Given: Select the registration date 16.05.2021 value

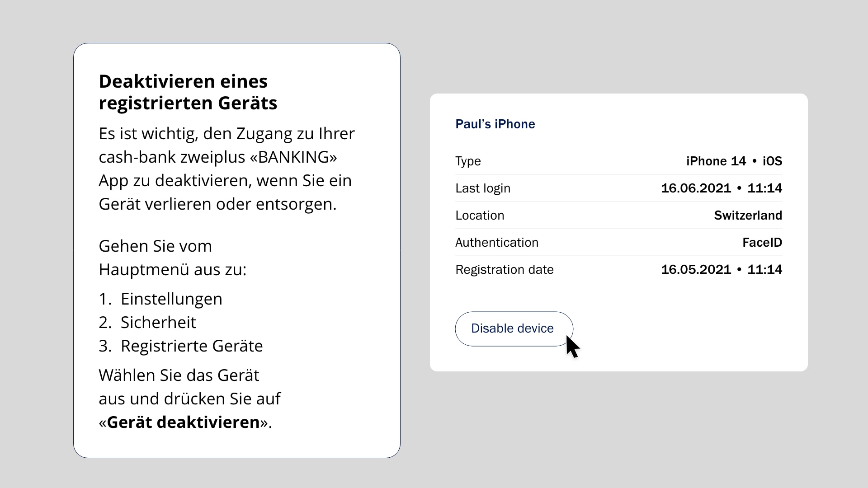Looking at the screenshot, I should pos(696,269).
